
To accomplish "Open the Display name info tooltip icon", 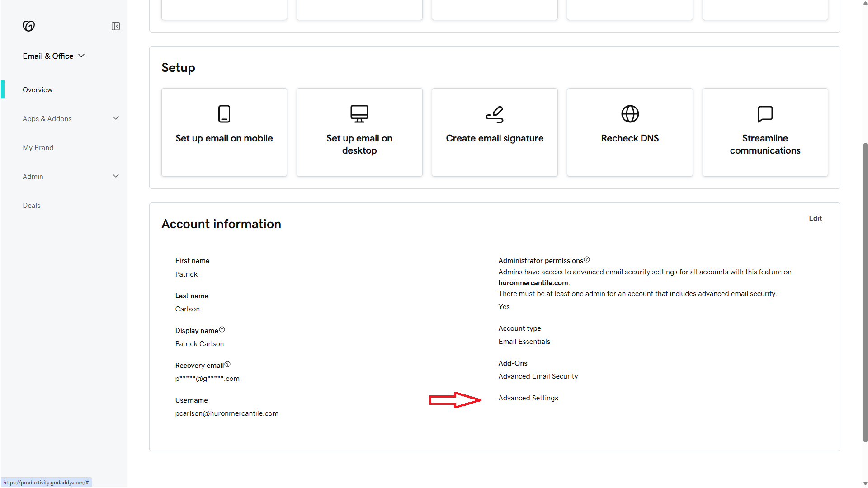I will click(222, 330).
